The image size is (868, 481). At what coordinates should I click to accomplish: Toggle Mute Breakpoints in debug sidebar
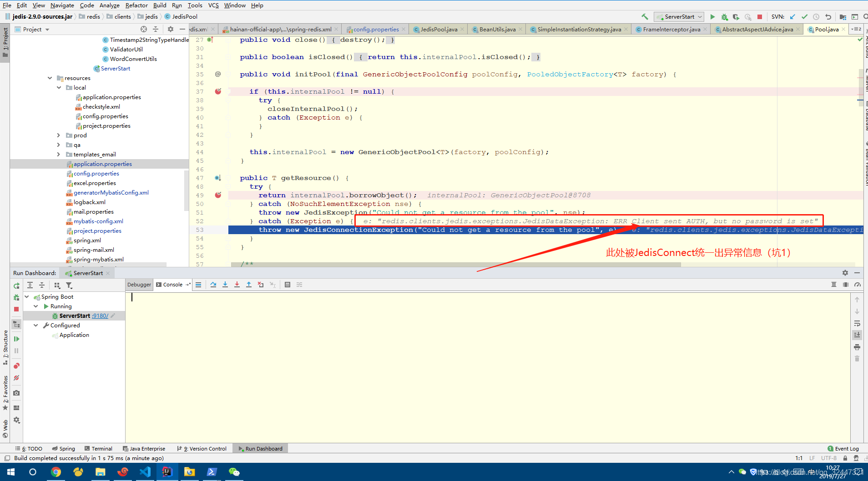pyautogui.click(x=16, y=378)
